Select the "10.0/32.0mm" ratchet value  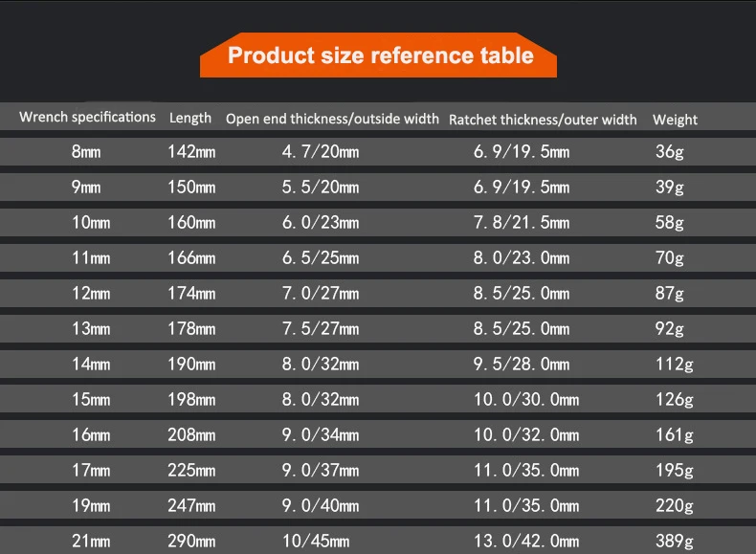(x=526, y=435)
